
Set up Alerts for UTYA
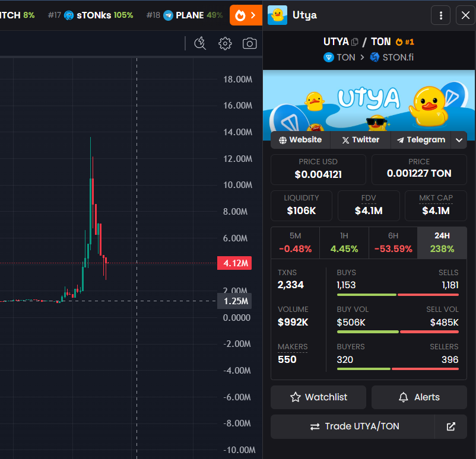pos(419,397)
